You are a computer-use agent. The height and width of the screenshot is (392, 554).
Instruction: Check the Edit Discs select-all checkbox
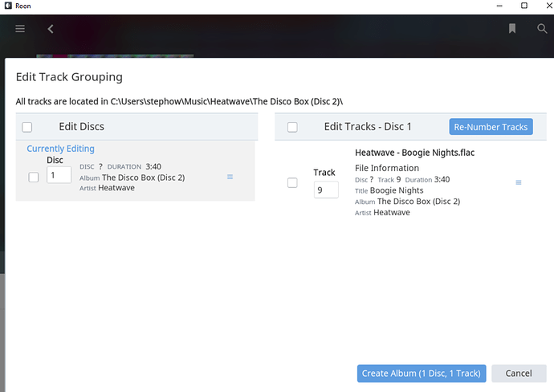pyautogui.click(x=26, y=127)
